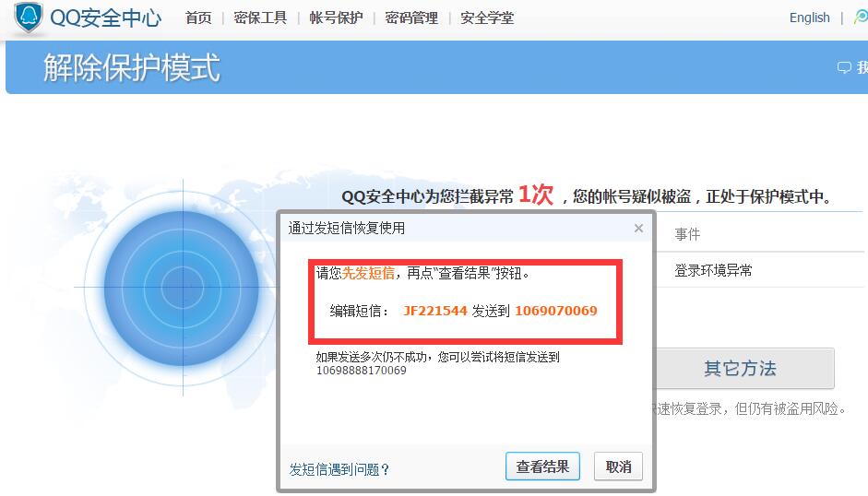Click the 事件 column header

tap(687, 234)
